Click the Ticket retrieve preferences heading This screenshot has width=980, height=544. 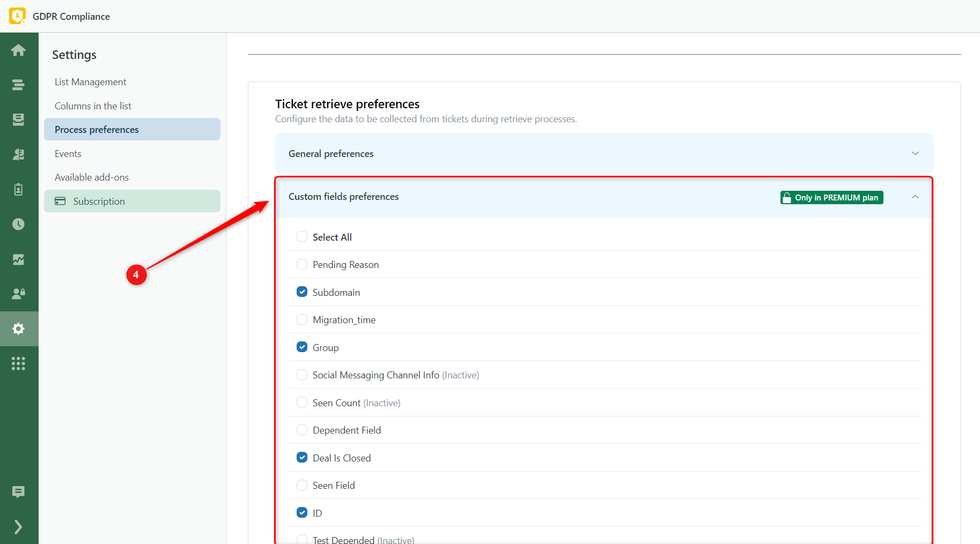coord(347,104)
